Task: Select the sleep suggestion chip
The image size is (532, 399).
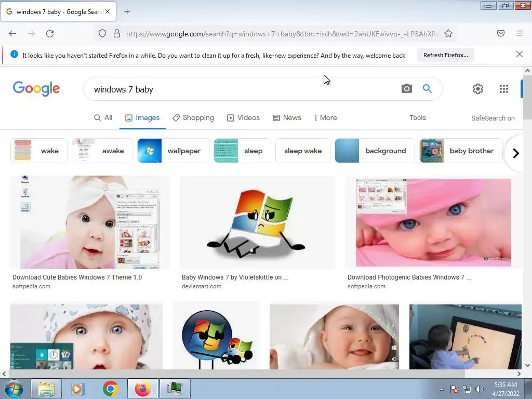Action: [242, 151]
